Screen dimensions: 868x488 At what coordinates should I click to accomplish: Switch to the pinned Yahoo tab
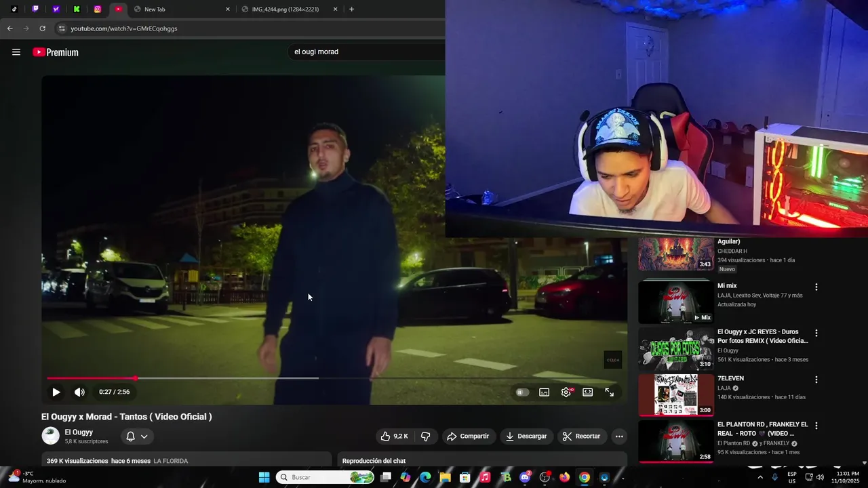(56, 9)
